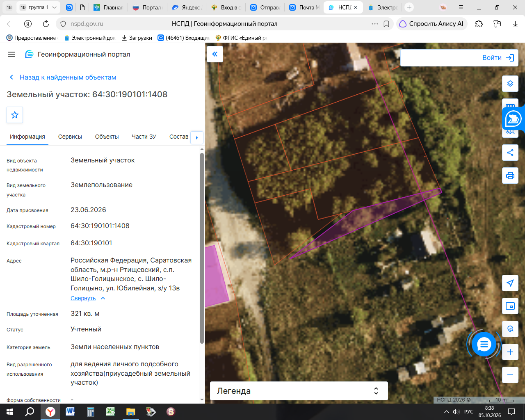The width and height of the screenshot is (525, 420).
Task: Open Word from the taskbar
Action: pyautogui.click(x=70, y=411)
